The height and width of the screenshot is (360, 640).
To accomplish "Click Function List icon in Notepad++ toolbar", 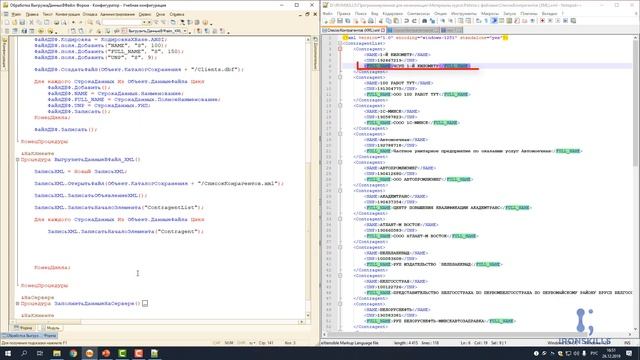I will 517,20.
